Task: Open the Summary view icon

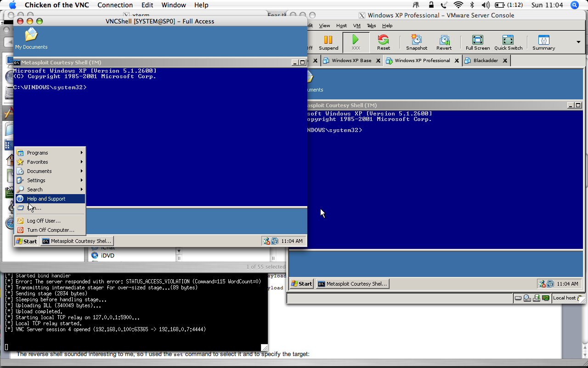Action: coord(543,41)
